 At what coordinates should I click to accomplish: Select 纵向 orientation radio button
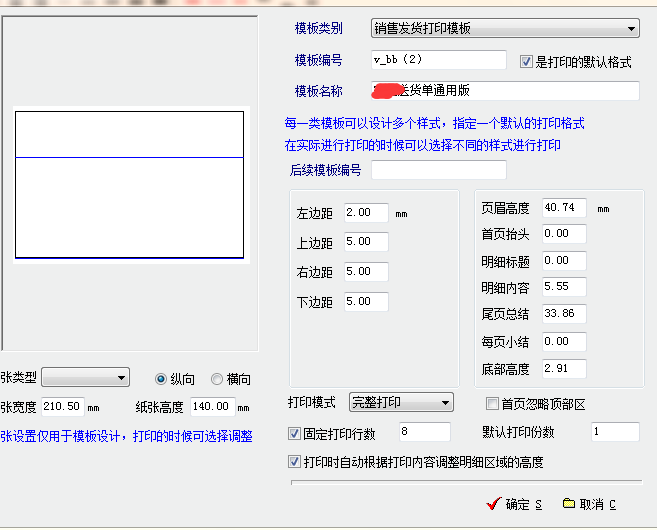(x=161, y=379)
